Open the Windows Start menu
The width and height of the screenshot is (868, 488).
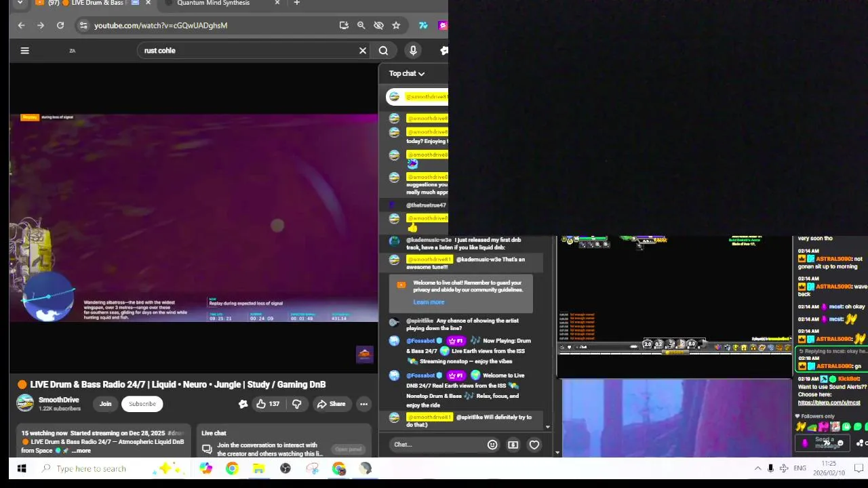point(21,468)
